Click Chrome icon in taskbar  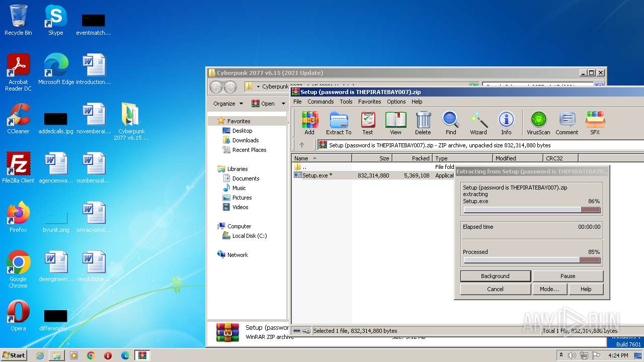point(91,355)
